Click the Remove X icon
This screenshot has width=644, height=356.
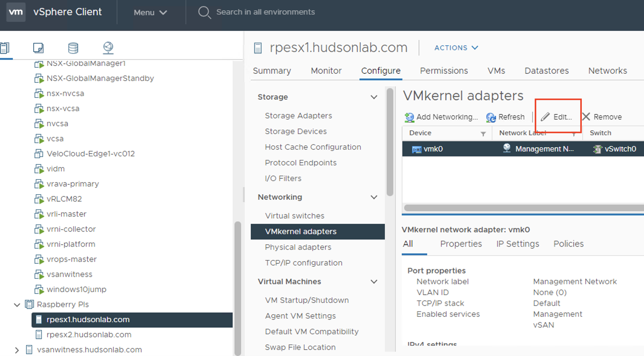(586, 116)
